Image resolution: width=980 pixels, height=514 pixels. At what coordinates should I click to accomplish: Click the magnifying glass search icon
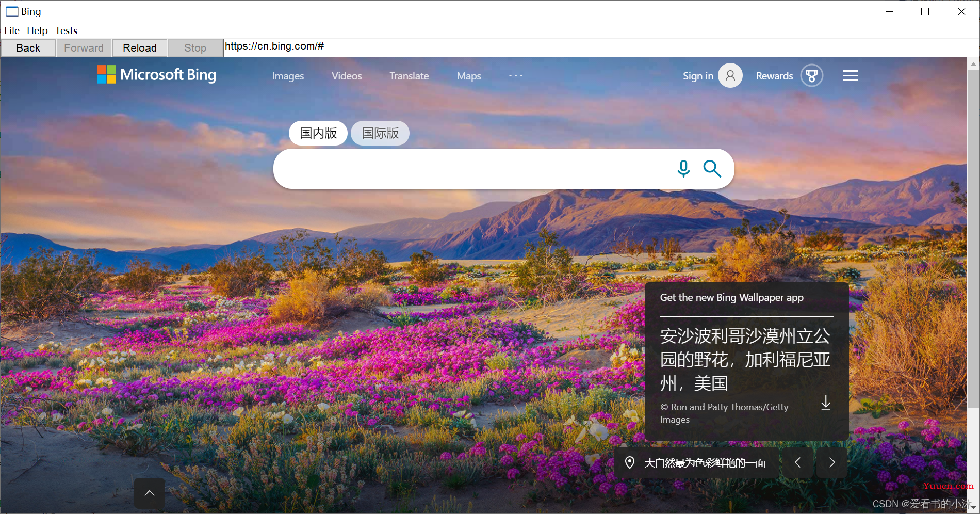coord(712,168)
